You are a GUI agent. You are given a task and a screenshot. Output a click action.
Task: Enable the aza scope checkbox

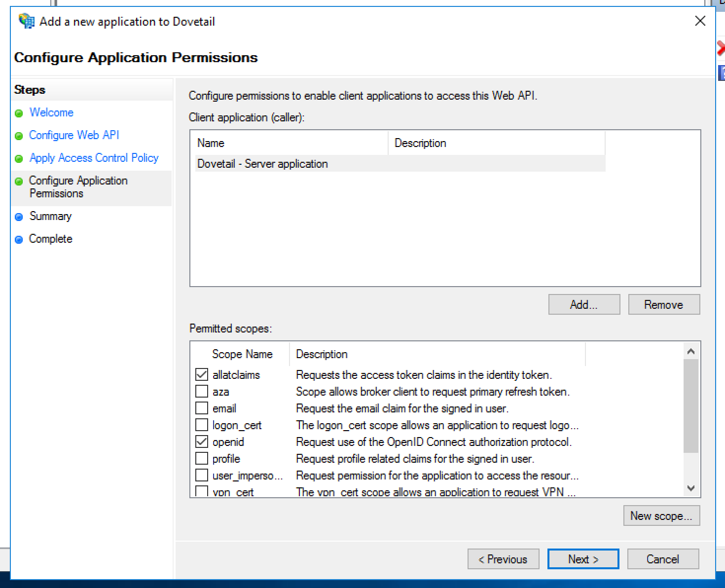click(x=202, y=391)
